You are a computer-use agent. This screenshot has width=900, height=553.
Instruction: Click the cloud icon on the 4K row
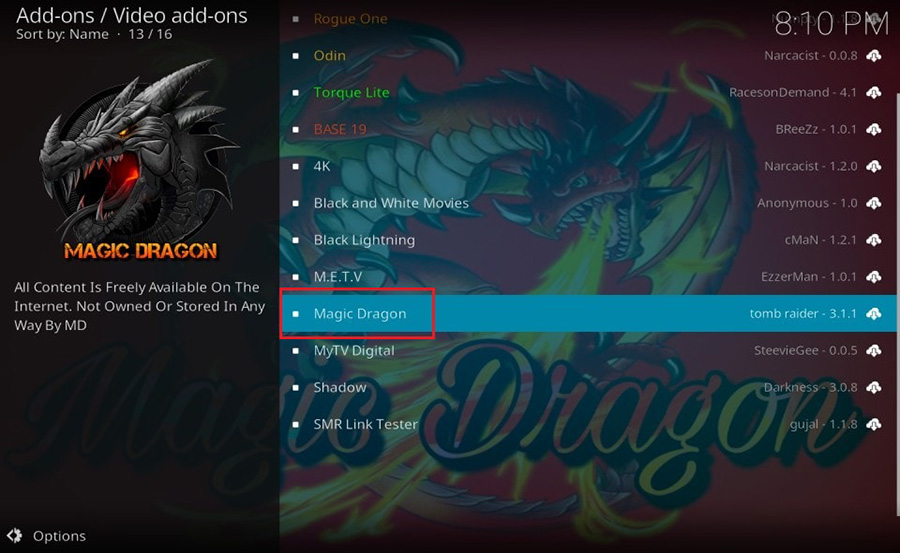coord(874,166)
